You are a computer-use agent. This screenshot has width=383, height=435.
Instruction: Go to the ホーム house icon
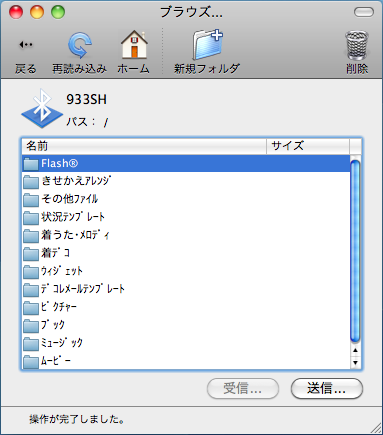[x=134, y=44]
